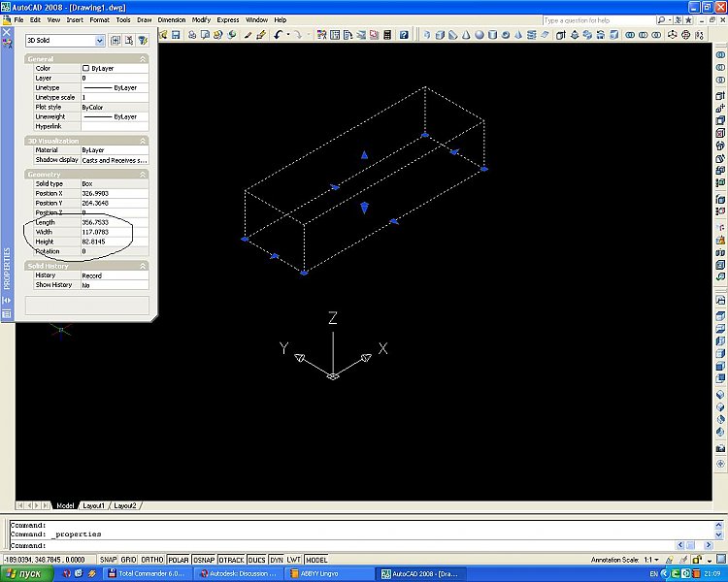Collapse the 3D Visualization section

(x=143, y=141)
